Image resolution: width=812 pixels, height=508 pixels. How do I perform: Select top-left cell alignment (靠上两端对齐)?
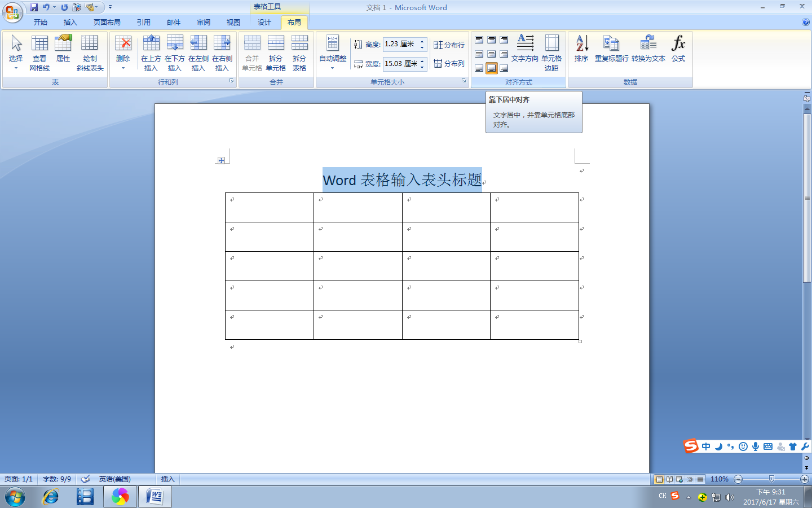(479, 40)
